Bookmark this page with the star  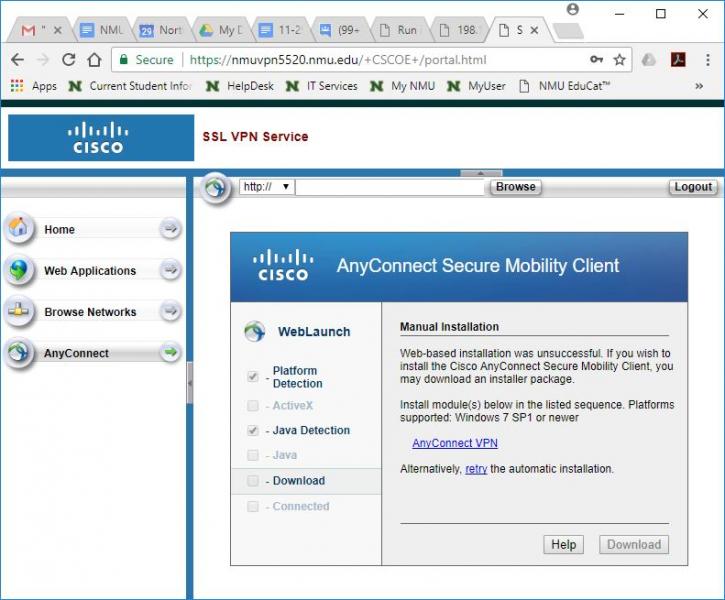click(x=619, y=60)
